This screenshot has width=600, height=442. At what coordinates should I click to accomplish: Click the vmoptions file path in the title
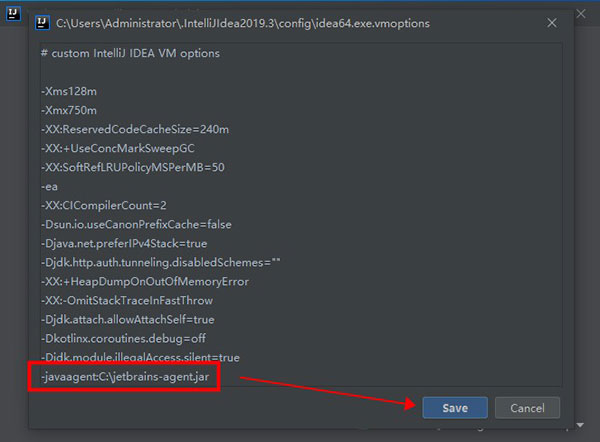pyautogui.click(x=243, y=23)
